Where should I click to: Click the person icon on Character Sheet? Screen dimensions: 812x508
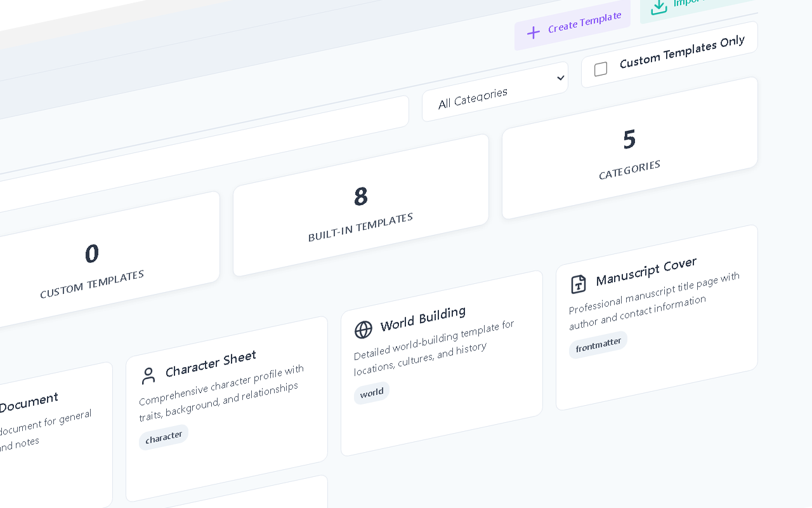click(148, 376)
